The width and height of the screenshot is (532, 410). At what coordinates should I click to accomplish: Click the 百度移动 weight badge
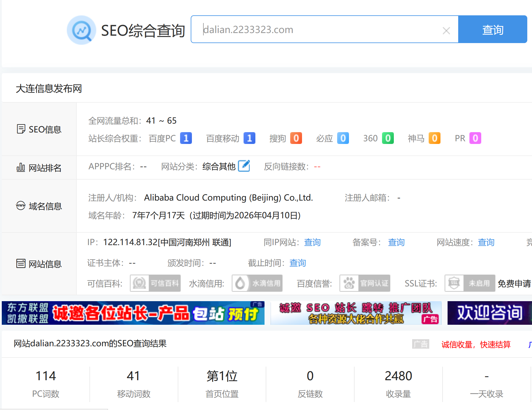(249, 138)
